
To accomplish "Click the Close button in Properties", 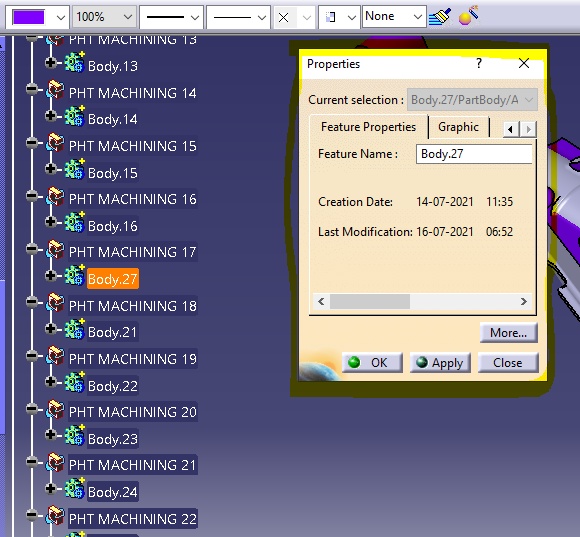I will click(508, 363).
